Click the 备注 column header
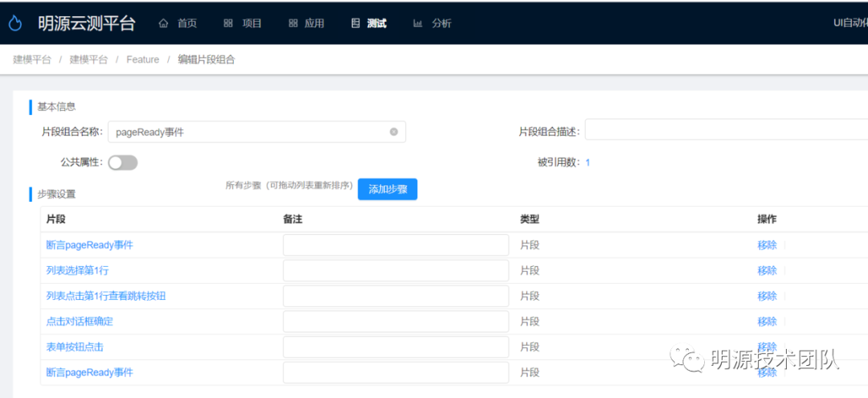The image size is (868, 398). 293,220
